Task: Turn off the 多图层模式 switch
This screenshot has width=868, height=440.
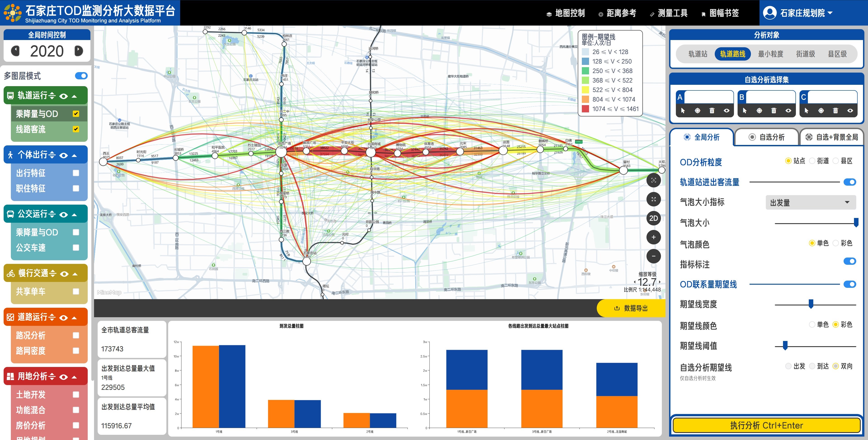Action: (x=81, y=76)
